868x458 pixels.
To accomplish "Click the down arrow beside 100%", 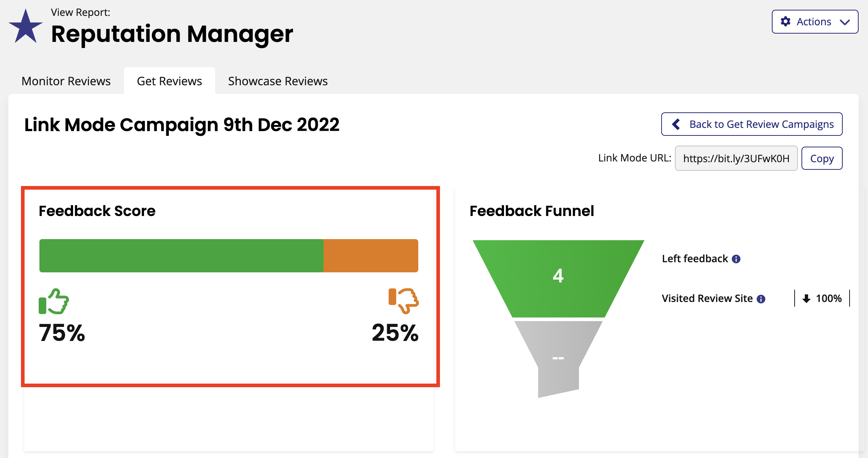I will [806, 299].
